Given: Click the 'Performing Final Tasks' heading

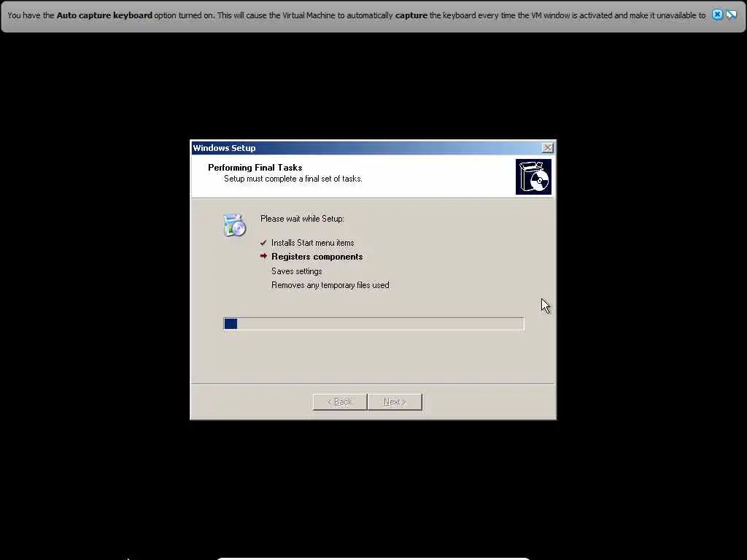Looking at the screenshot, I should [255, 168].
